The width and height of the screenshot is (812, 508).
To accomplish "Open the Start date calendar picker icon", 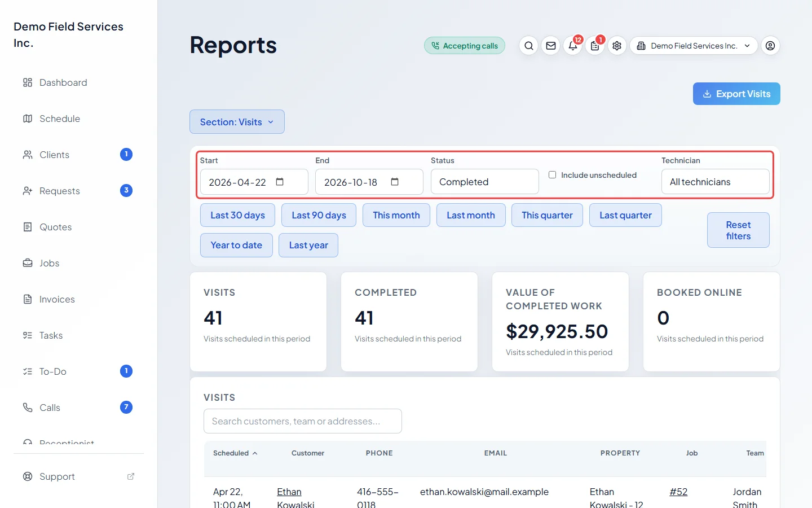I will point(280,182).
